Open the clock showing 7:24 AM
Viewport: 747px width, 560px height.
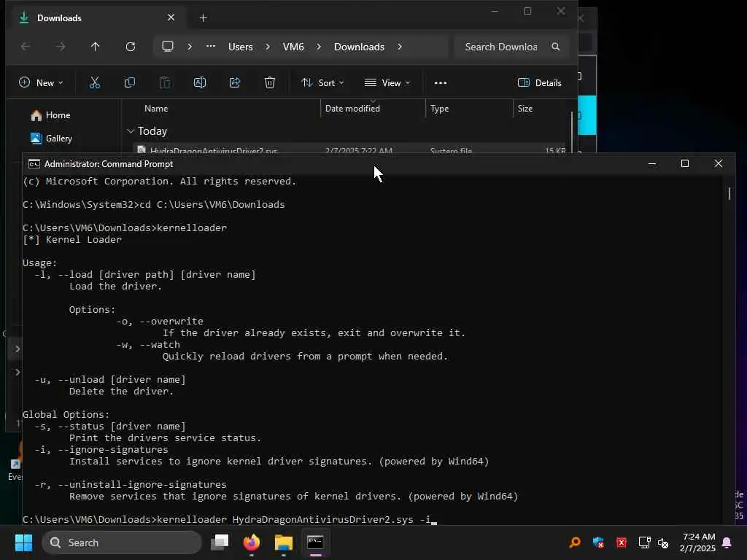[698, 542]
